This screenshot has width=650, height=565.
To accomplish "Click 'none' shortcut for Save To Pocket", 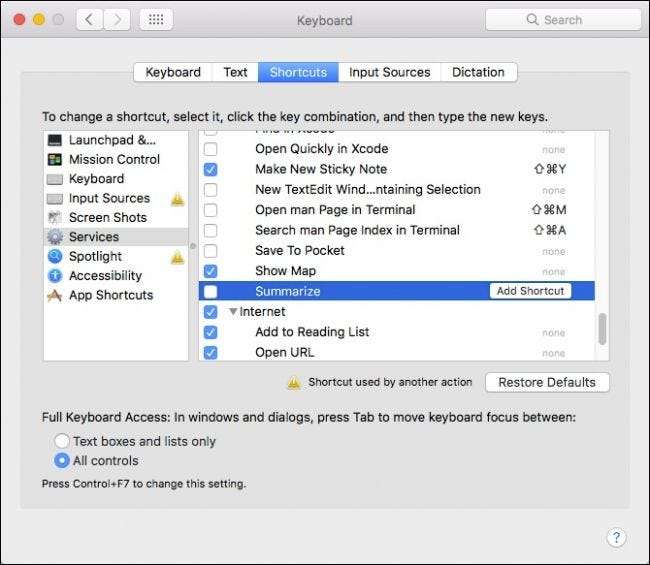I will 553,251.
